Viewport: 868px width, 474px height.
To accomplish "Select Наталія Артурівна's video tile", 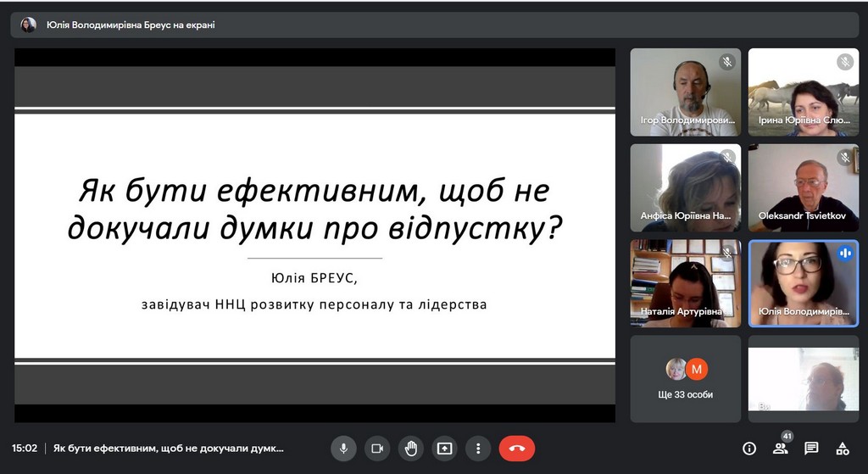I will (x=685, y=283).
